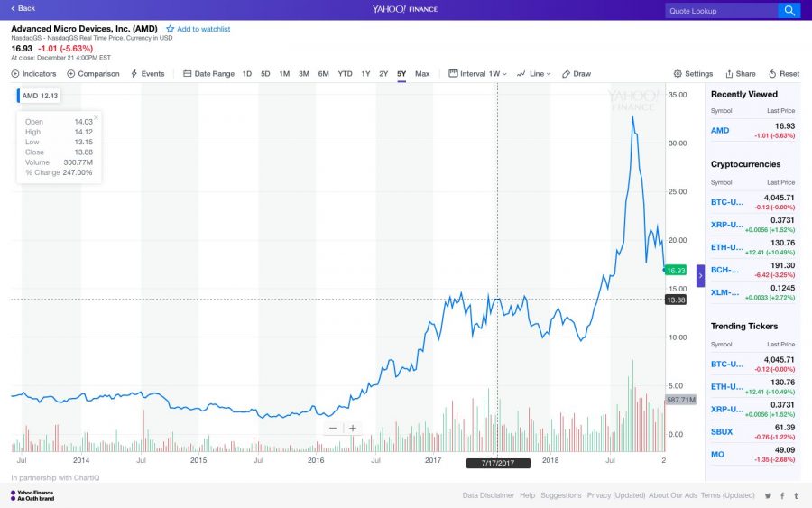This screenshot has width=812, height=508.
Task: Open About Our Ads link
Action: [x=673, y=495]
